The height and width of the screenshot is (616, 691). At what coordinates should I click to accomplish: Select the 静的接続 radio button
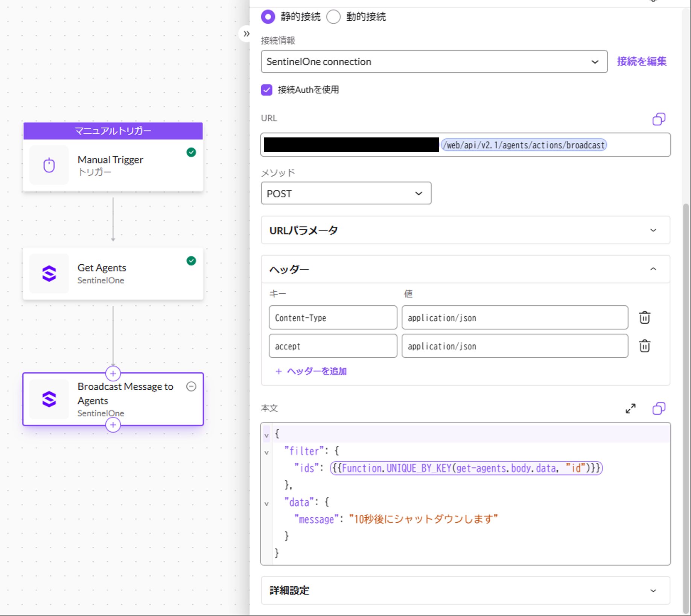268,17
